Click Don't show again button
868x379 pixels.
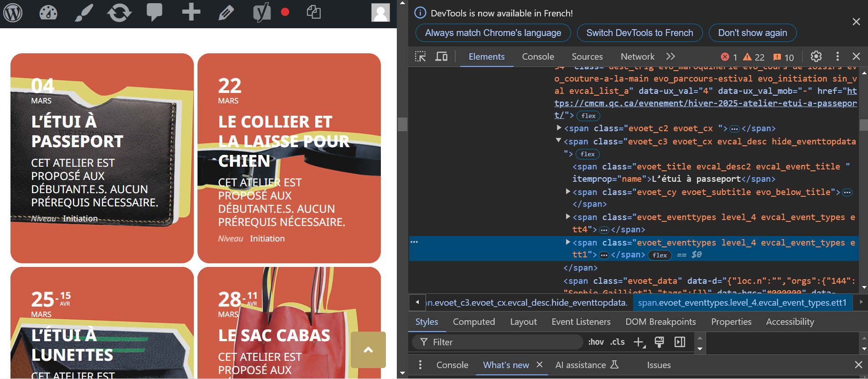[x=753, y=33]
